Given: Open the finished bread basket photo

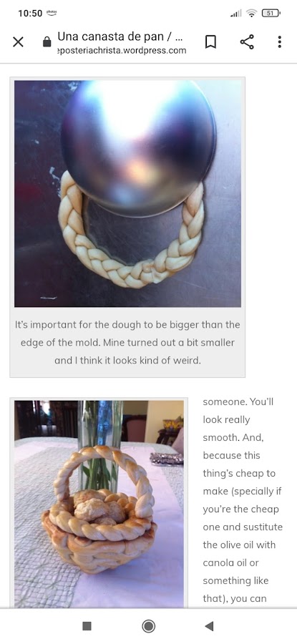Looking at the screenshot, I should coord(99,504).
